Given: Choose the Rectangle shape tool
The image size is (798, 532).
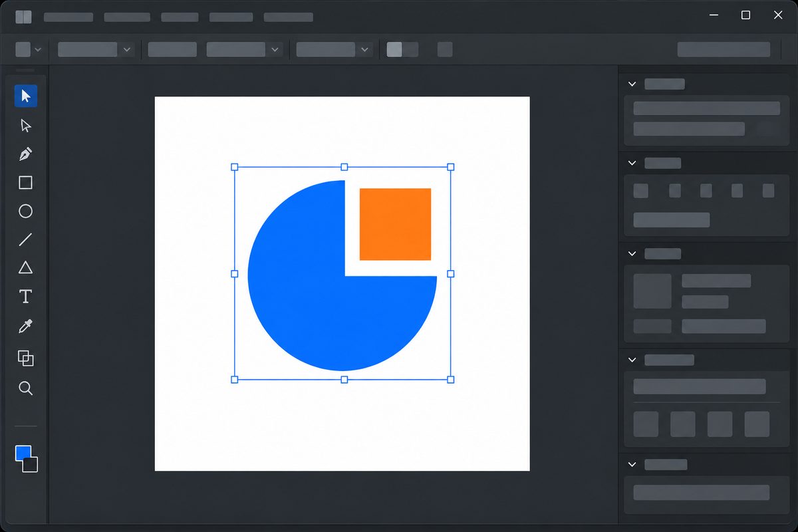Looking at the screenshot, I should click(25, 183).
